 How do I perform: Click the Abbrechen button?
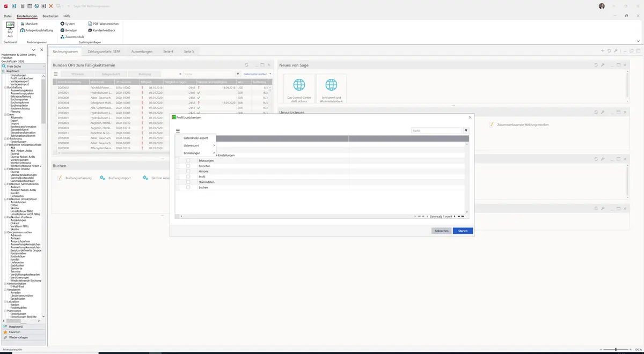pos(441,231)
